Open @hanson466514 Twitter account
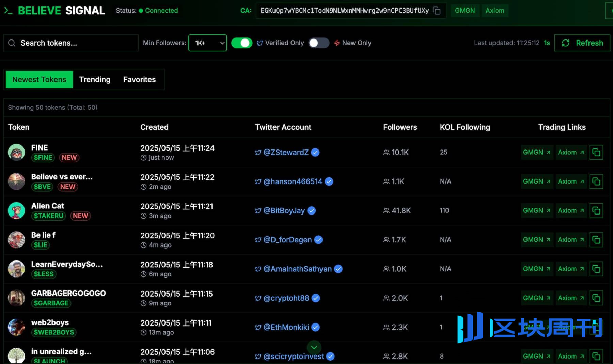 [293, 181]
